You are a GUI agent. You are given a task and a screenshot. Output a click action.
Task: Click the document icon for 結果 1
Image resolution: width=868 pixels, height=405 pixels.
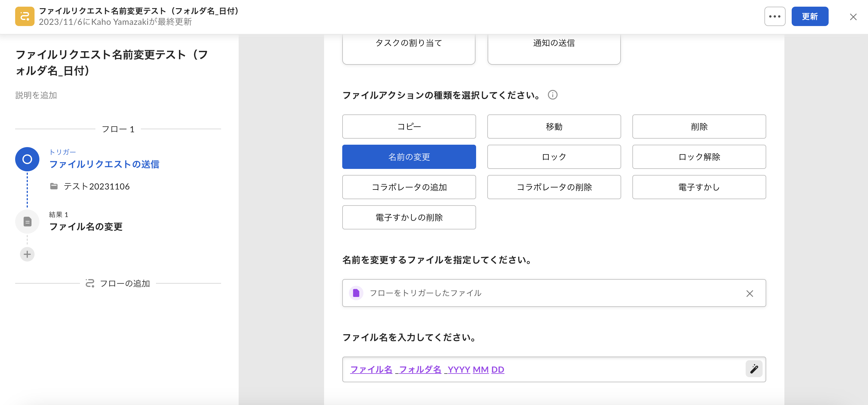(27, 222)
